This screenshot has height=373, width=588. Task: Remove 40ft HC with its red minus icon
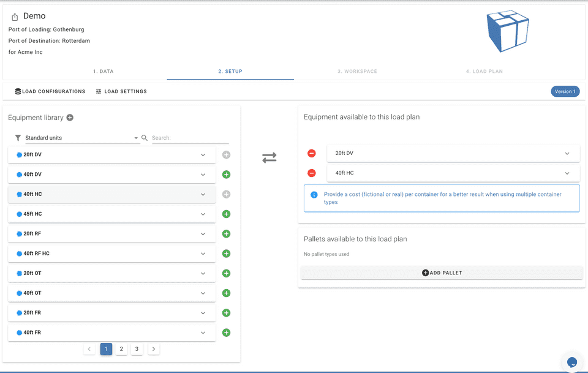[312, 173]
